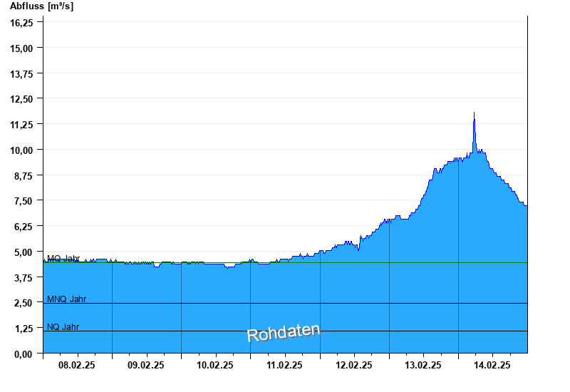Select the 5,00 y-axis value
This screenshot has width=570, height=392.
24,252
